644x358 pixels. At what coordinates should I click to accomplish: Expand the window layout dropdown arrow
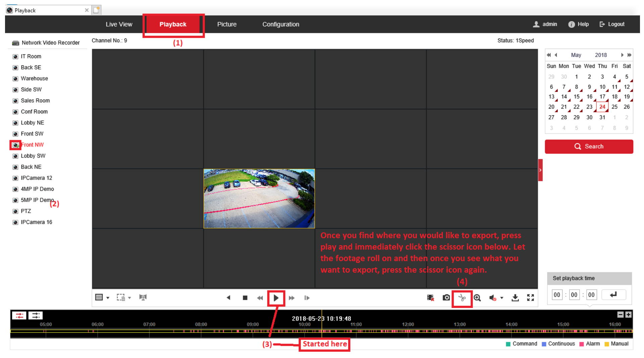pos(108,298)
